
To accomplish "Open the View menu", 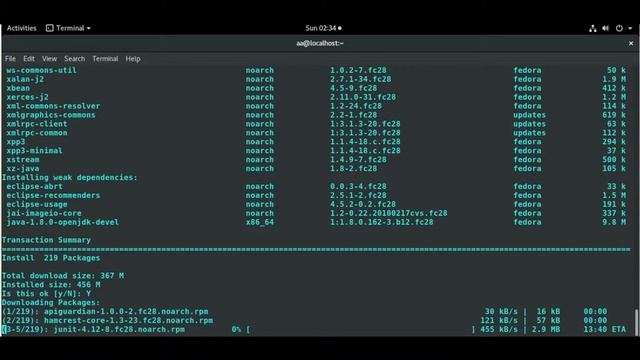I will tap(49, 59).
